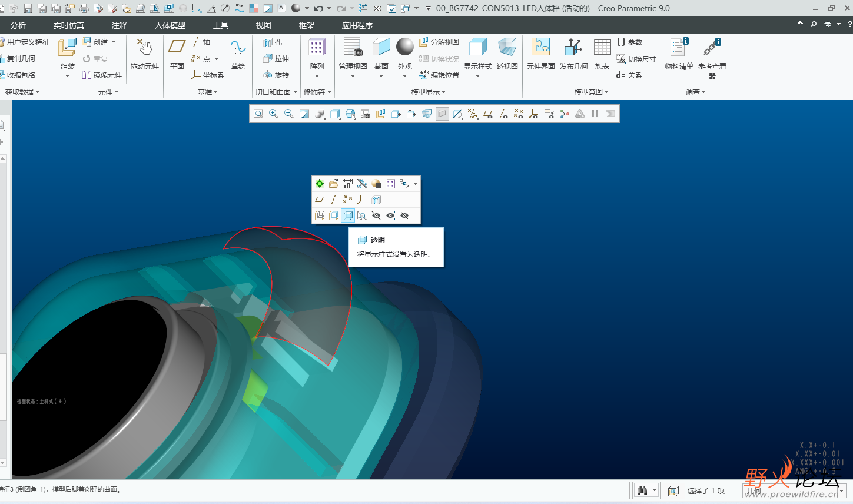The image size is (853, 504).
Task: Click the green Activate icon in mini toolbar
Action: [x=320, y=184]
